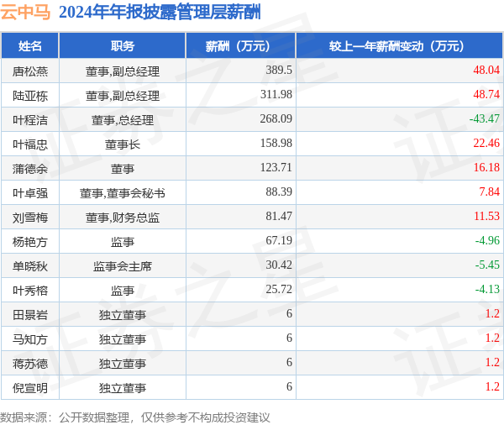Click the 监事会主席 position cell

123,266
